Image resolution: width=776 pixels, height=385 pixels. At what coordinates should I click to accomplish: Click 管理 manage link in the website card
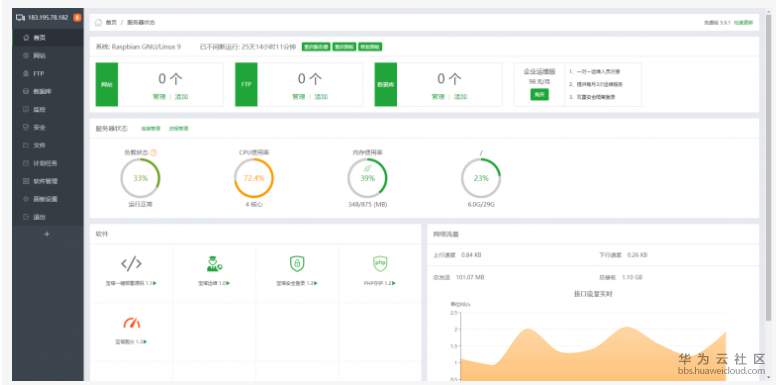[x=159, y=97]
